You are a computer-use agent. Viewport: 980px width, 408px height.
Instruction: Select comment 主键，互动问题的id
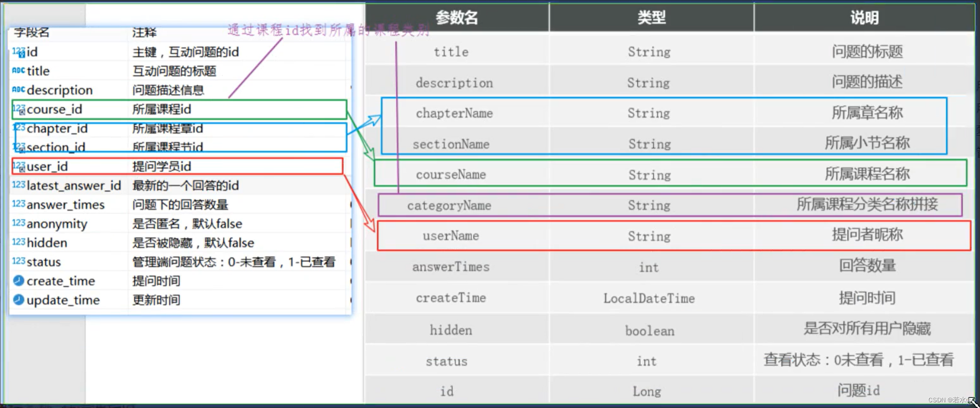tap(186, 52)
